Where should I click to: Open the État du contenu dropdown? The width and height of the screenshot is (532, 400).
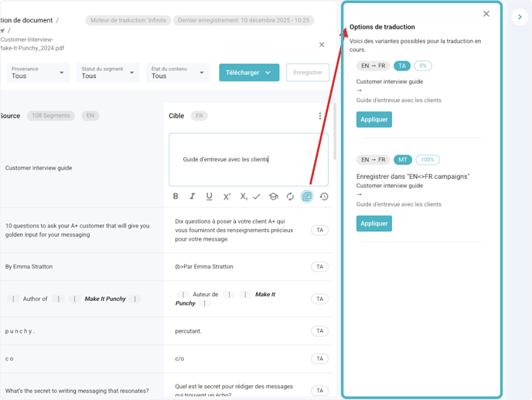(x=178, y=73)
